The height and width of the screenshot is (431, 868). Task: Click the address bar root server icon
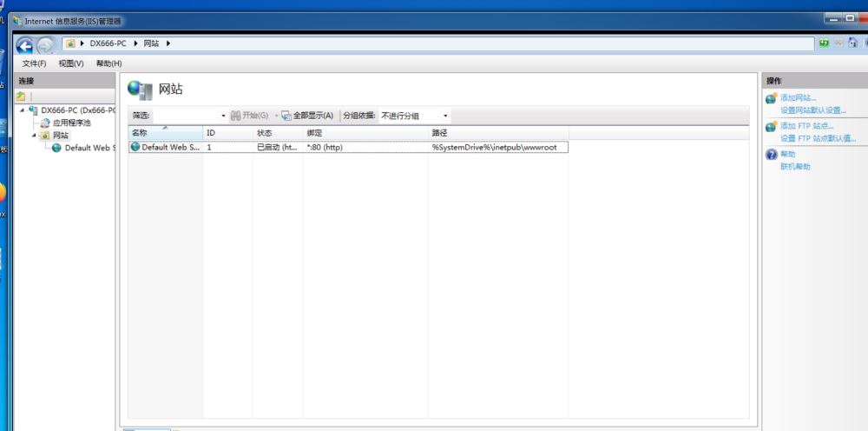70,43
